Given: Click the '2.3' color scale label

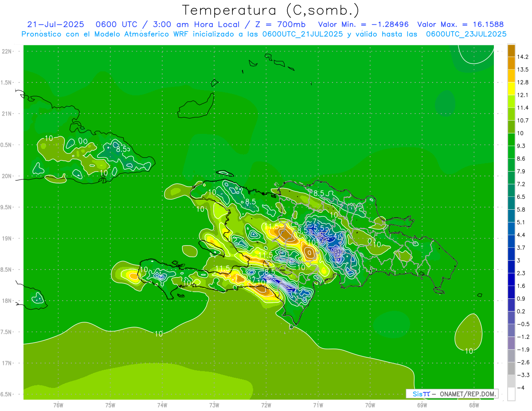Looking at the screenshot, I should (x=521, y=273).
